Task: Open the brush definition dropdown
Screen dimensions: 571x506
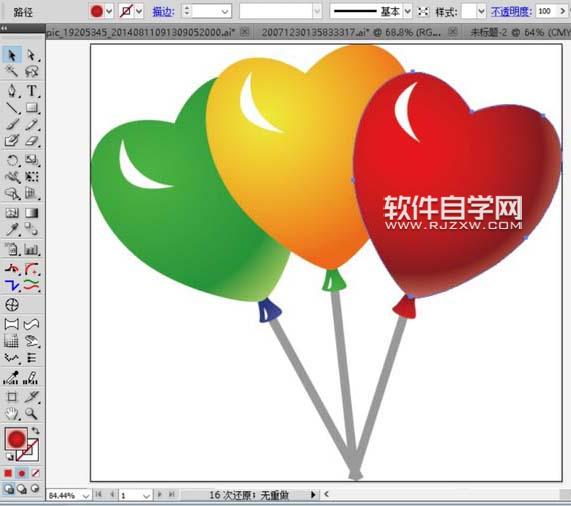Action: [x=317, y=12]
